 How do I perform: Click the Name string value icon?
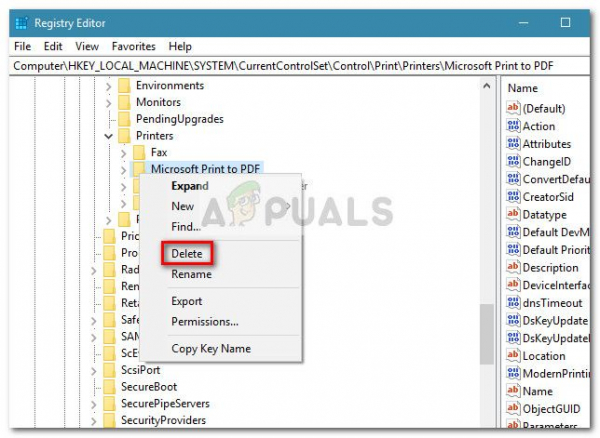click(x=513, y=391)
